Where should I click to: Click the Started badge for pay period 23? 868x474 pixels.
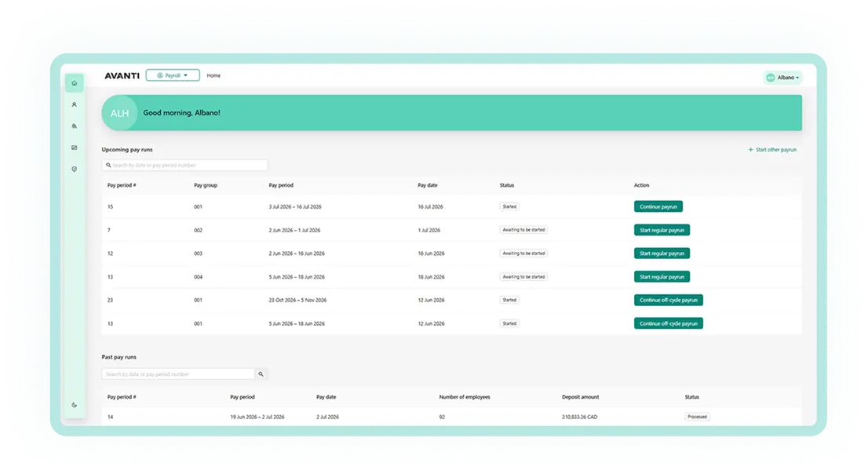tap(509, 300)
